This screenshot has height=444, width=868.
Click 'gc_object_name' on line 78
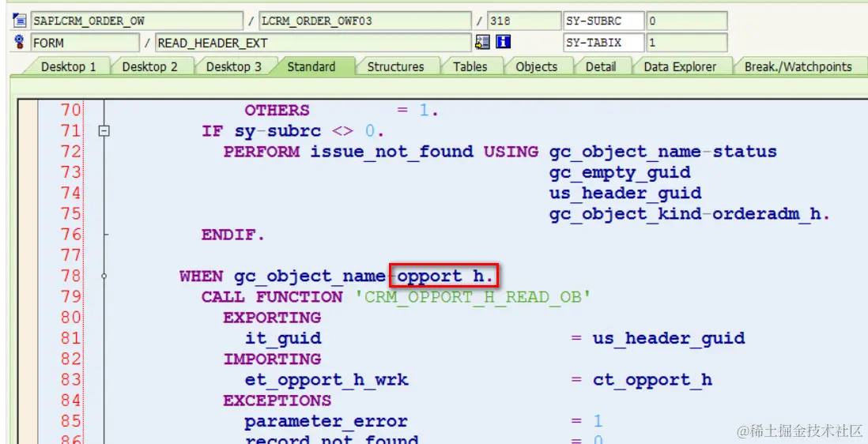[x=310, y=277]
